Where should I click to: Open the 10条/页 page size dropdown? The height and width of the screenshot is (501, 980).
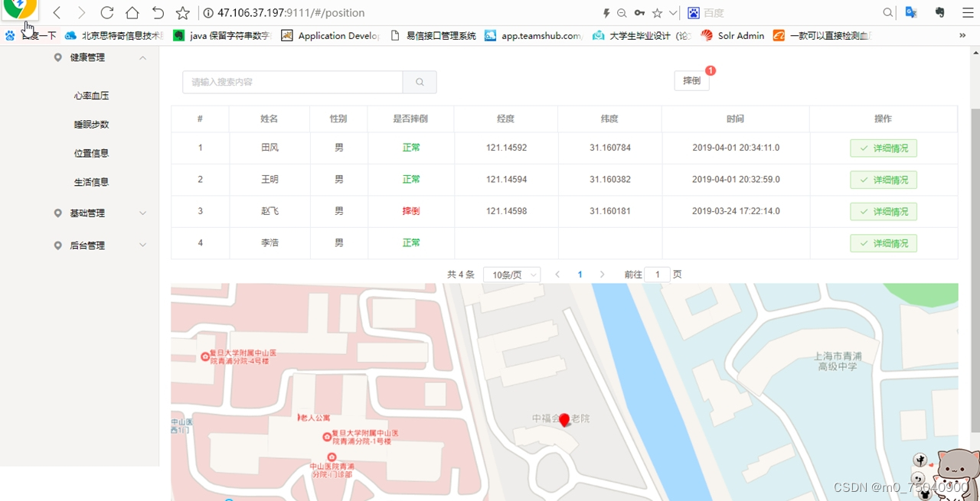(x=512, y=275)
